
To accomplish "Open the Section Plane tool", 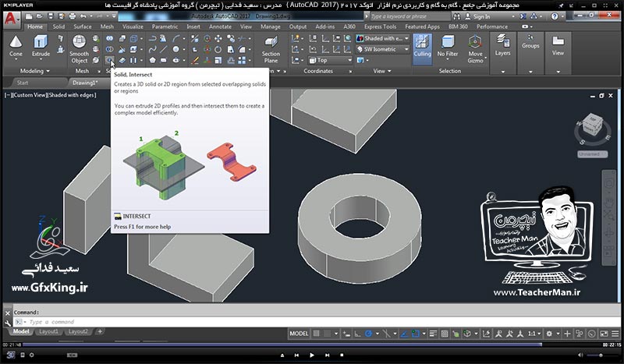I will pyautogui.click(x=271, y=49).
